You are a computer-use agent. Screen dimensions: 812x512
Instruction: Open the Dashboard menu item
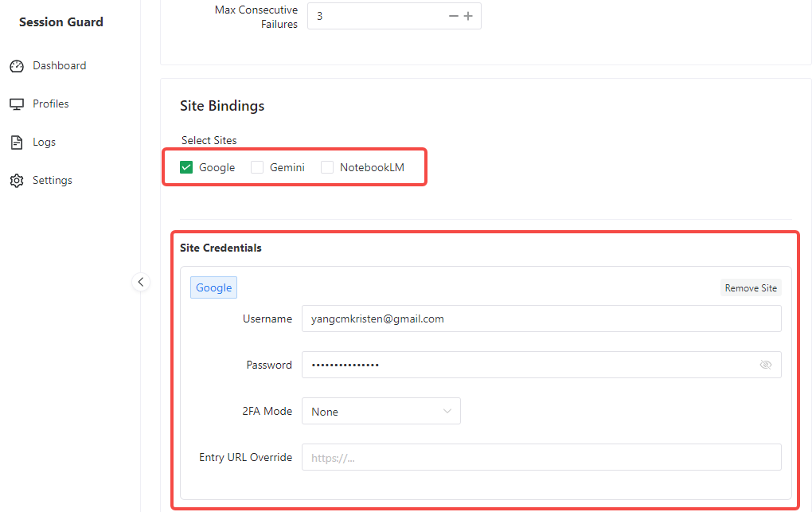click(59, 66)
